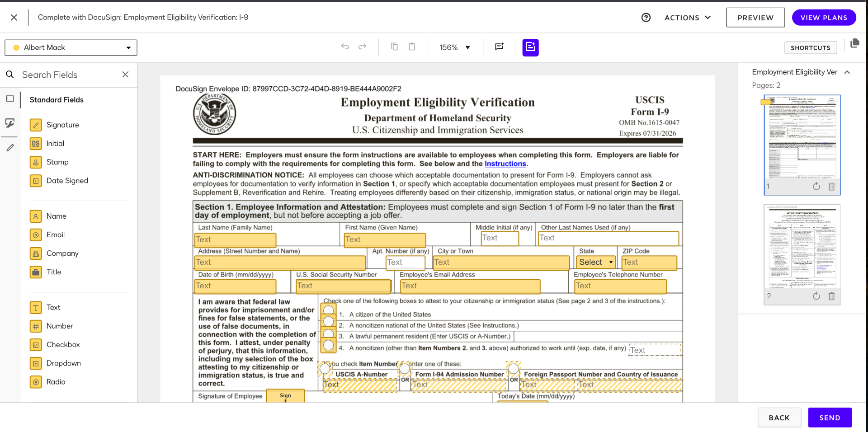
Task: Open the ACTIONS dropdown menu
Action: (x=688, y=18)
